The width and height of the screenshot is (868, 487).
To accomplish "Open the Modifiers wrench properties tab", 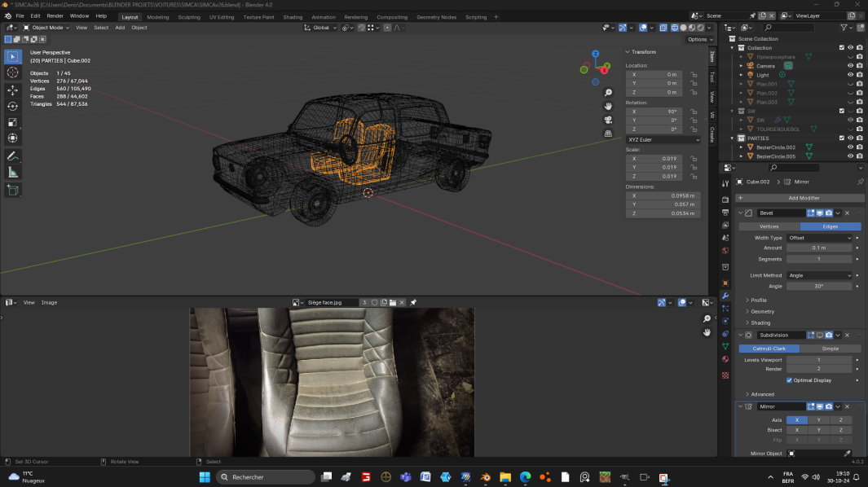I will pyautogui.click(x=725, y=296).
